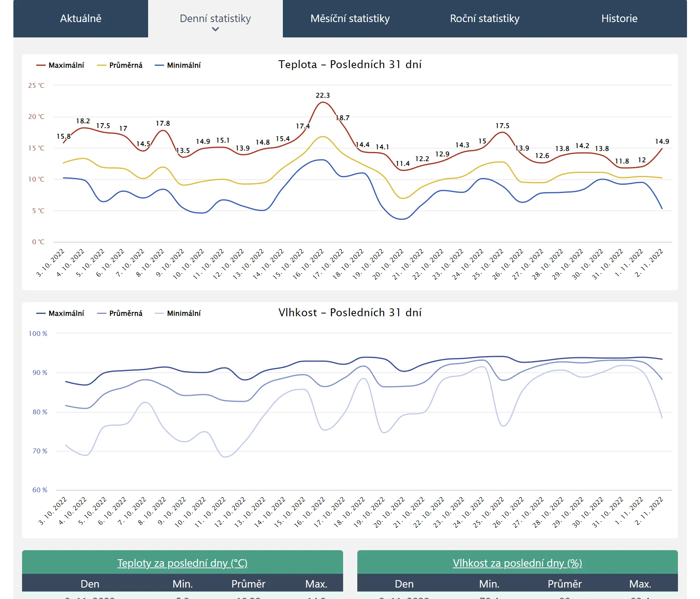Switch to Měsíční statistiky tab
The height and width of the screenshot is (599, 700).
(x=350, y=19)
